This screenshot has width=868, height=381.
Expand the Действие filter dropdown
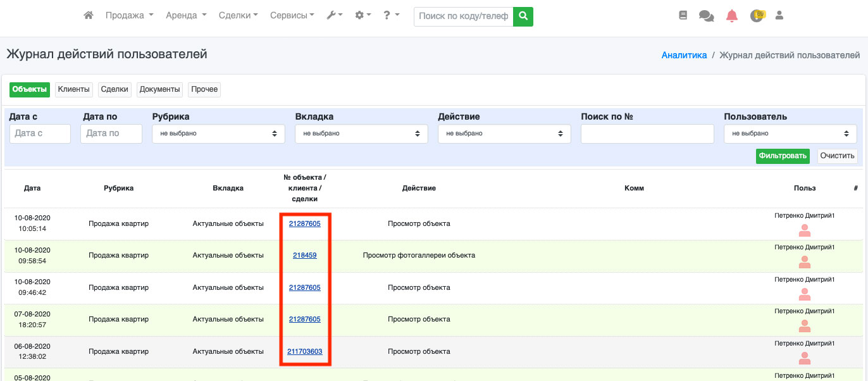pyautogui.click(x=504, y=134)
